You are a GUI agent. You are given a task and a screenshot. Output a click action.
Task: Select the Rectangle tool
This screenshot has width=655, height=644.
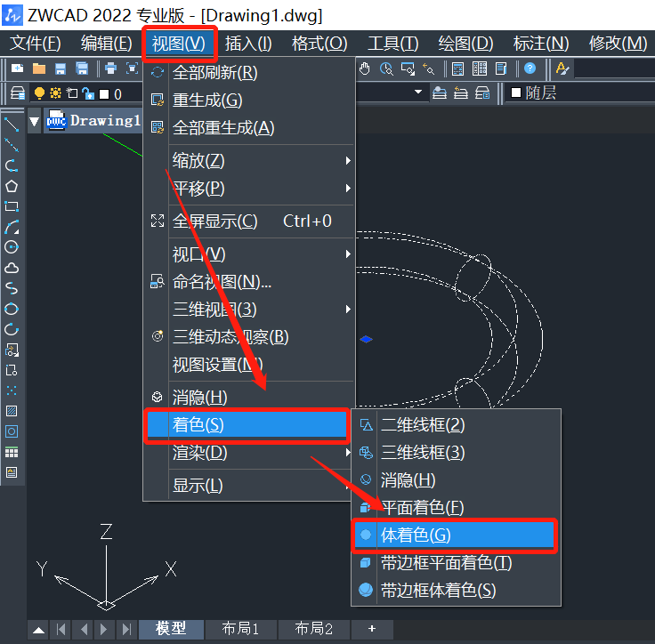pyautogui.click(x=12, y=206)
